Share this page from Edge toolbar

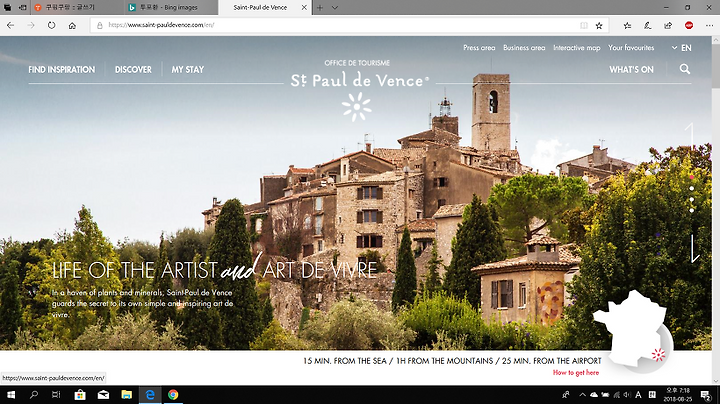point(668,25)
